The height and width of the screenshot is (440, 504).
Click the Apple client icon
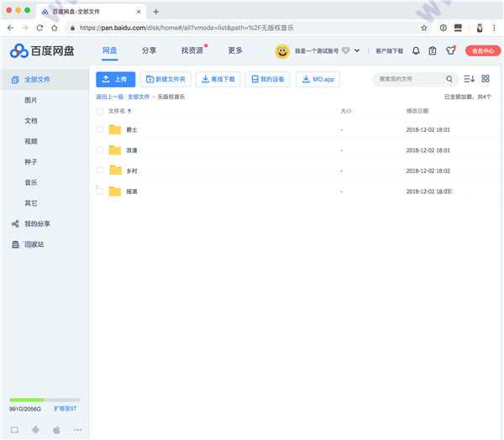[56, 429]
